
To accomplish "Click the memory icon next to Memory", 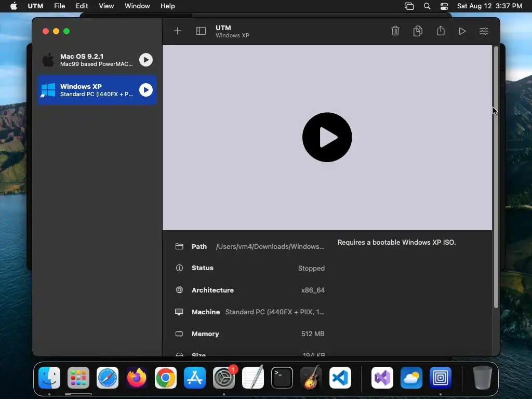I will [179, 334].
